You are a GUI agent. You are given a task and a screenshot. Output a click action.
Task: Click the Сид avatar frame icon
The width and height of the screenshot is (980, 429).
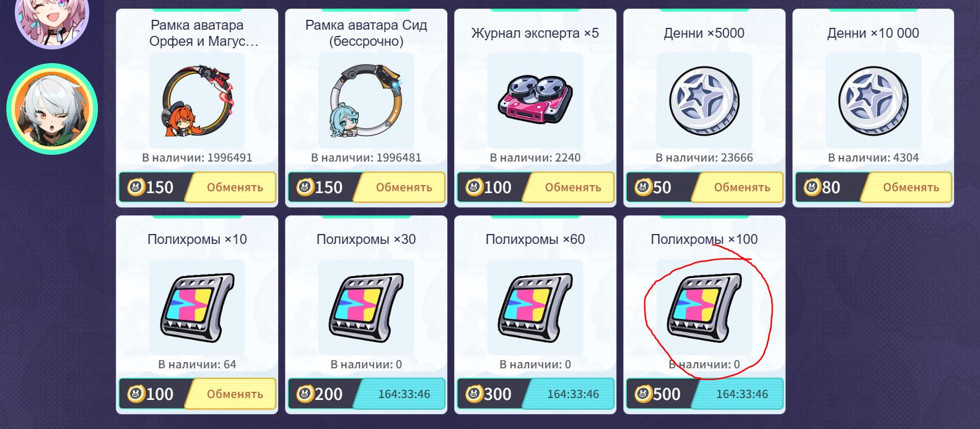[366, 101]
